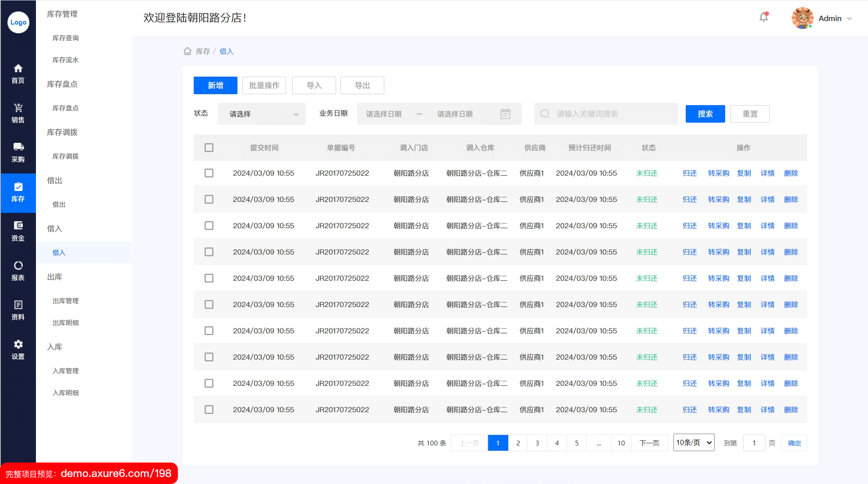Check the sixth table row checkbox

tap(209, 304)
